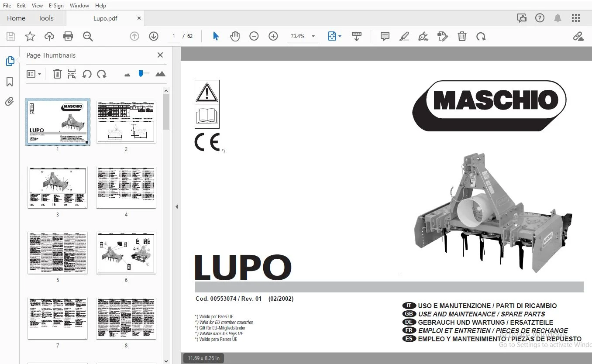Reduce thumbnail size with small mountain icon
Screen dimensions: 592x364
point(127,75)
